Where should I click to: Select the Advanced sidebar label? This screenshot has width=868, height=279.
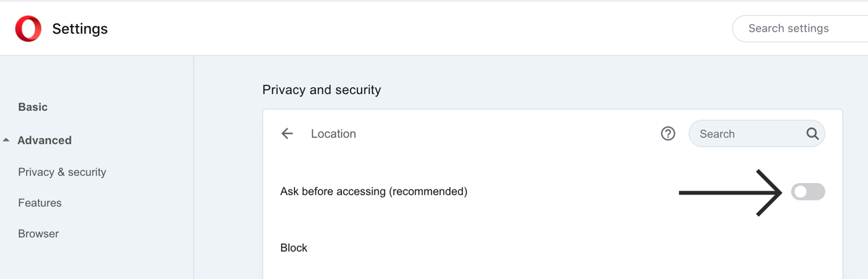(45, 140)
